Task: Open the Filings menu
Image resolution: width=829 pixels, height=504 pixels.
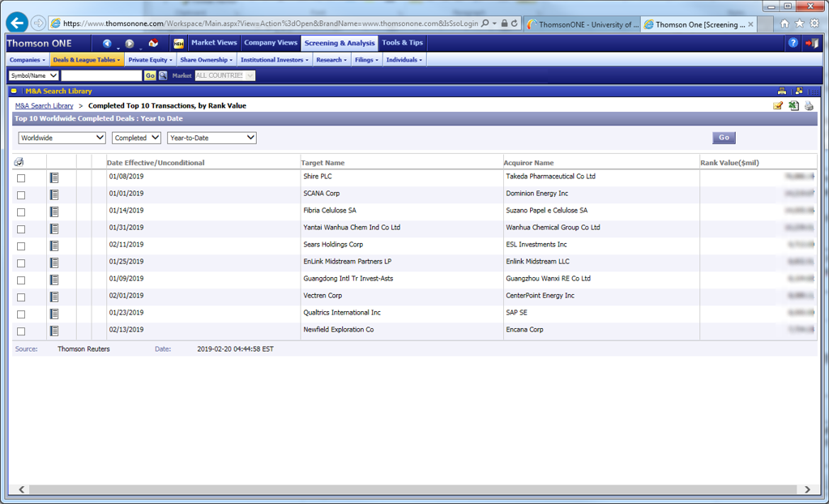Action: tap(366, 60)
